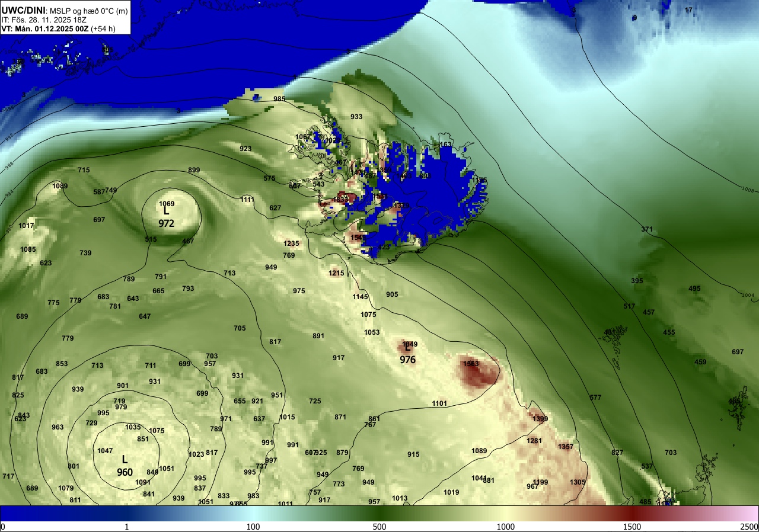This screenshot has height=532, width=759.
Task: Click the height value 1069 above L 972
Action: [x=167, y=204]
